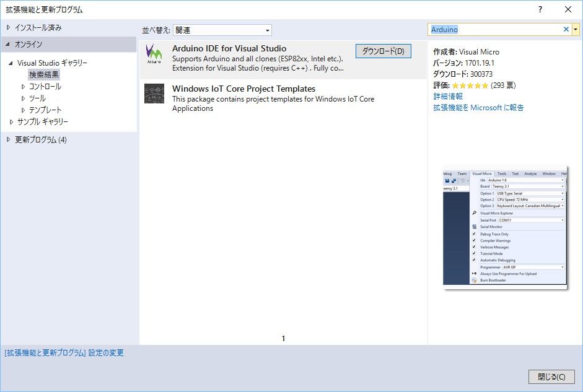Collapse the オンライン section

pos(7,45)
